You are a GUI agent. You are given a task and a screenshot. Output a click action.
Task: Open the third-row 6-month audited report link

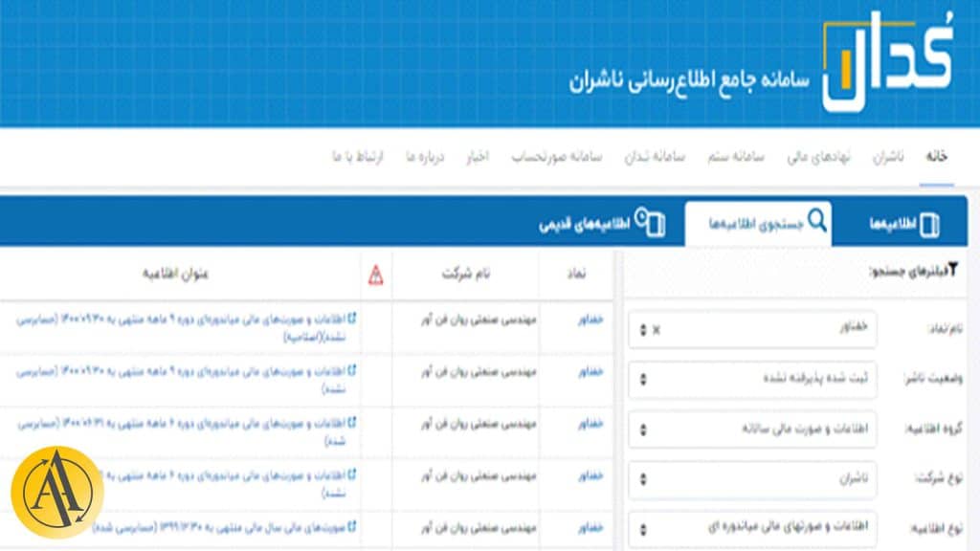183,431
